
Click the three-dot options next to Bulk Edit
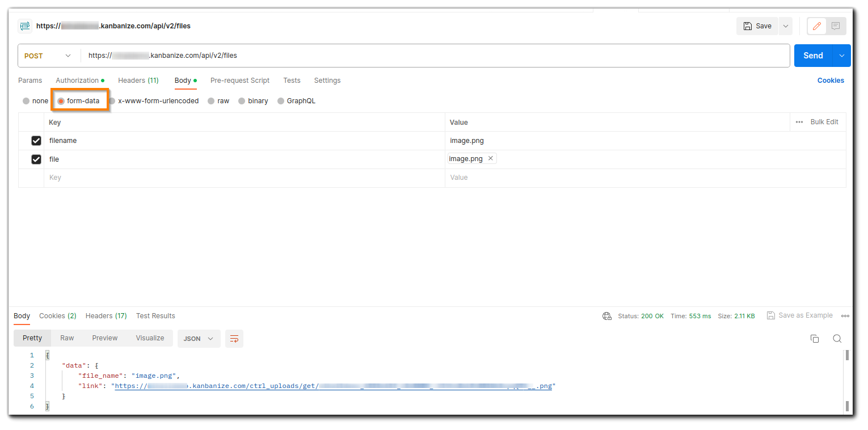pos(799,122)
